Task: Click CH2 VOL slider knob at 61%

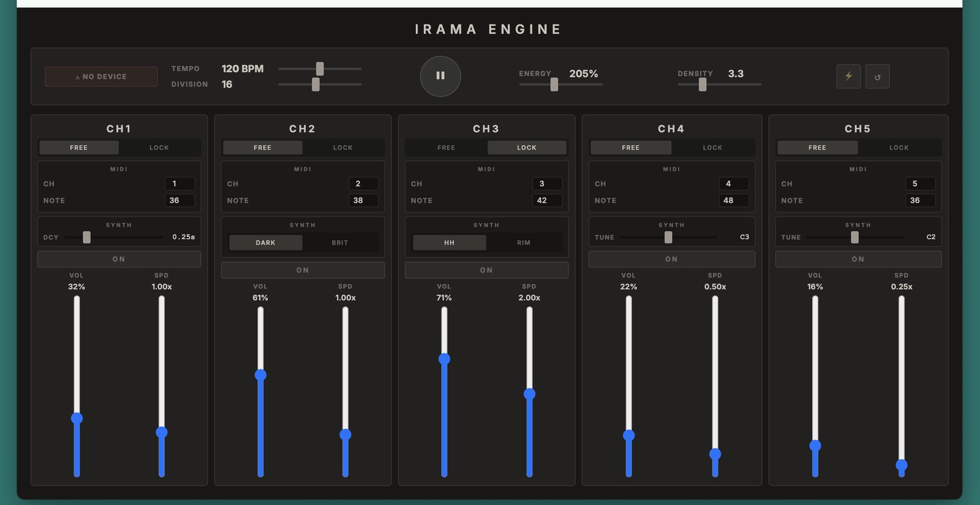Action: click(260, 375)
